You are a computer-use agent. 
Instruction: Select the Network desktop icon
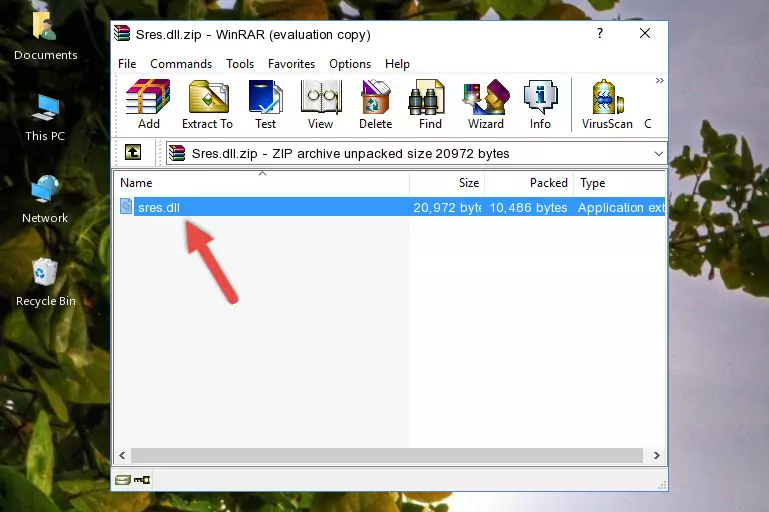(45, 199)
